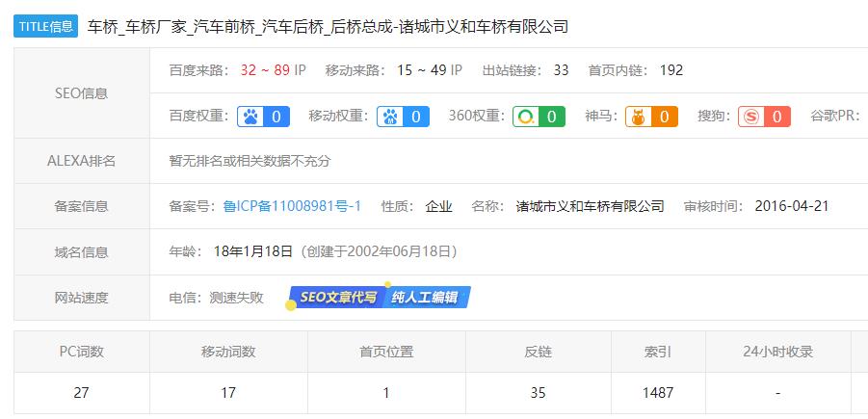Image resolution: width=868 pixels, height=419 pixels.
Task: Click mobile traffic value 15 ~ 49
Action: (422, 70)
